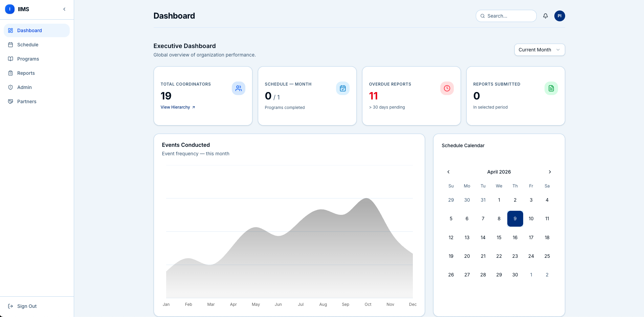Open the Current Month period dropdown
The height and width of the screenshot is (317, 644).
coord(539,50)
